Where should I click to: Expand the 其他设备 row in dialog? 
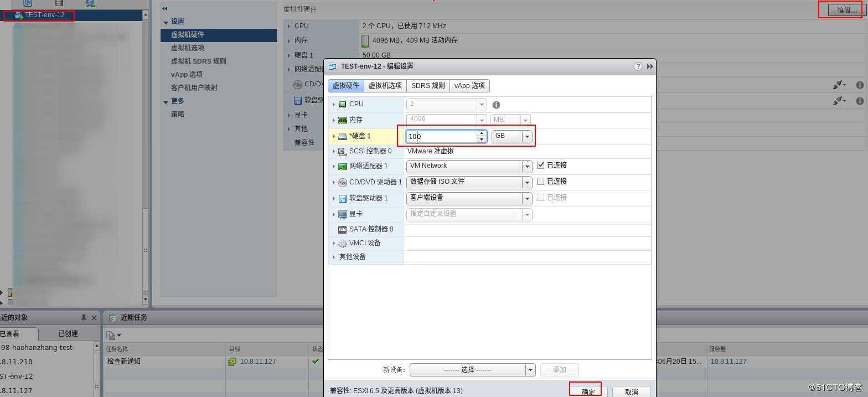point(333,257)
